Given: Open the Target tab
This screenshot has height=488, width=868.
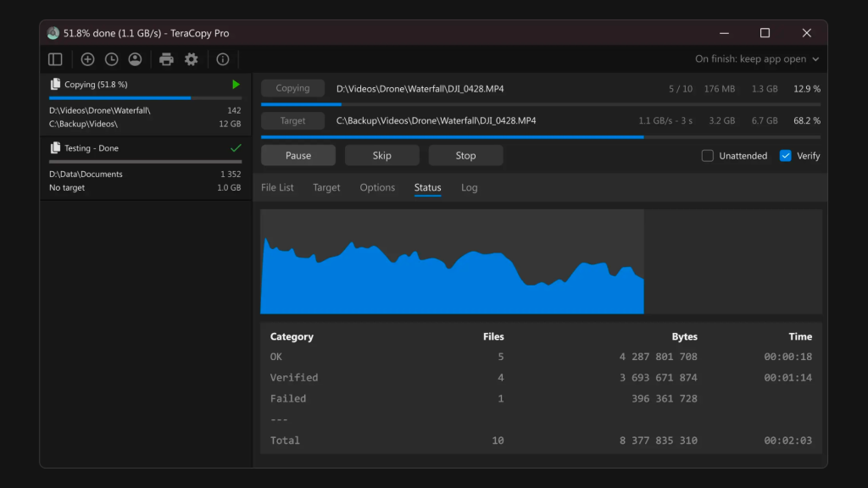Looking at the screenshot, I should pos(326,187).
